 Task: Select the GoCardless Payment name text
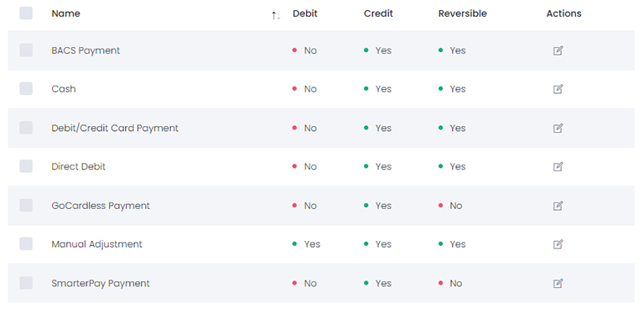pyautogui.click(x=101, y=206)
